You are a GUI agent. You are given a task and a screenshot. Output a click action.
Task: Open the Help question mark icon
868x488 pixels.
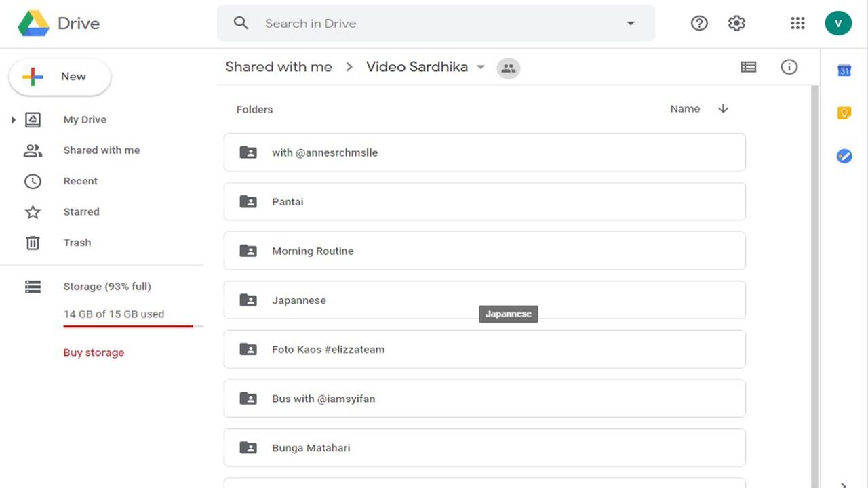[699, 23]
